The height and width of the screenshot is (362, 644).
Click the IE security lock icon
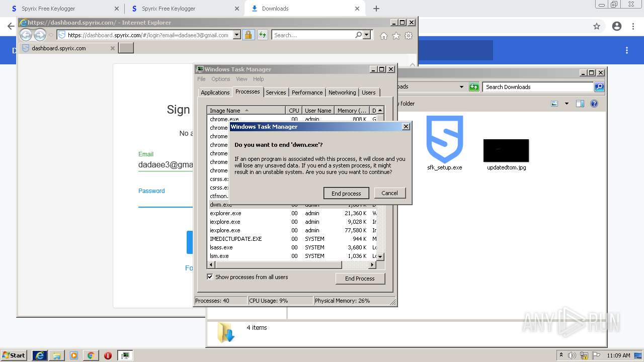coord(248,35)
